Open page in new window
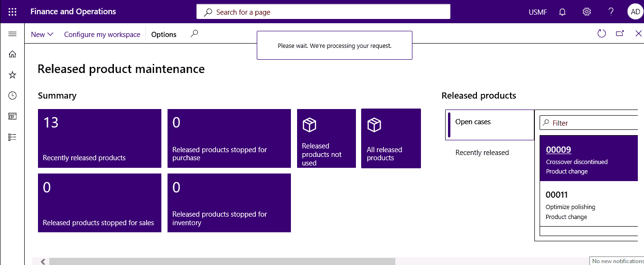 click(620, 34)
